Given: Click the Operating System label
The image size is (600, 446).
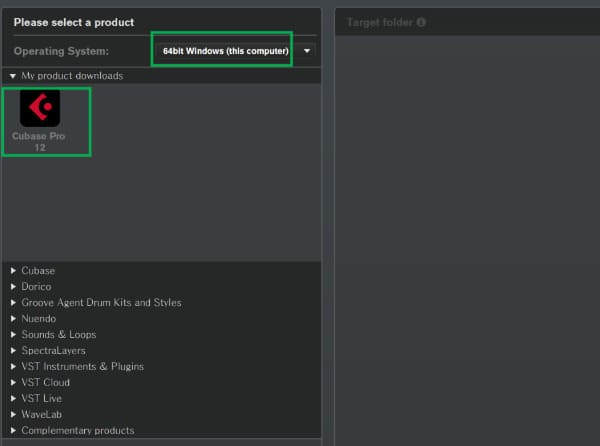Looking at the screenshot, I should click(61, 51).
